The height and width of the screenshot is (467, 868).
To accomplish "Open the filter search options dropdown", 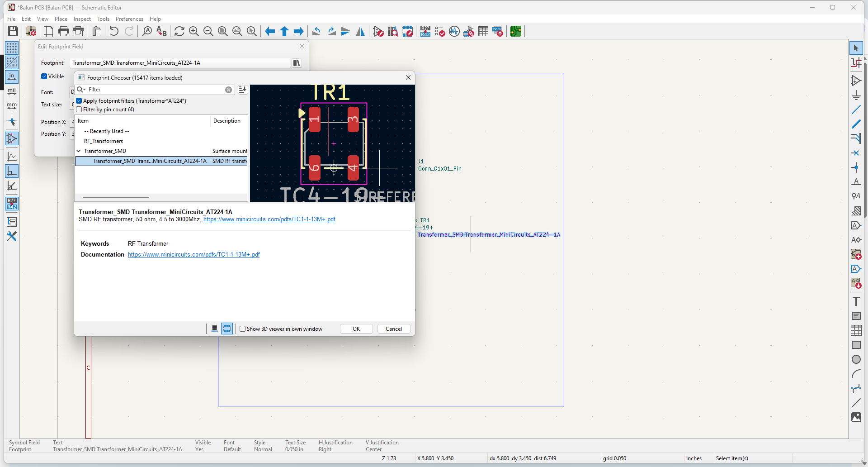I will 81,90.
